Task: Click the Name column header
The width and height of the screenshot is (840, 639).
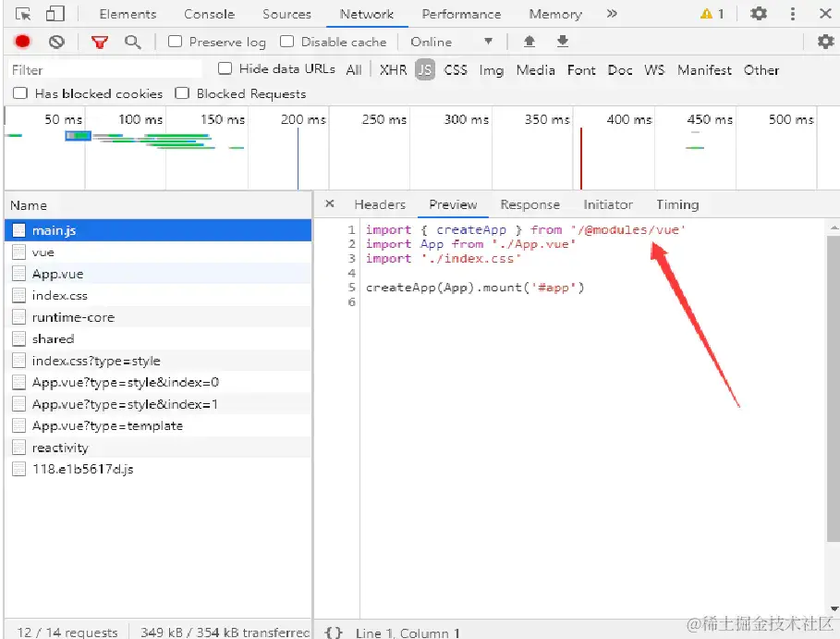Action: (x=158, y=205)
